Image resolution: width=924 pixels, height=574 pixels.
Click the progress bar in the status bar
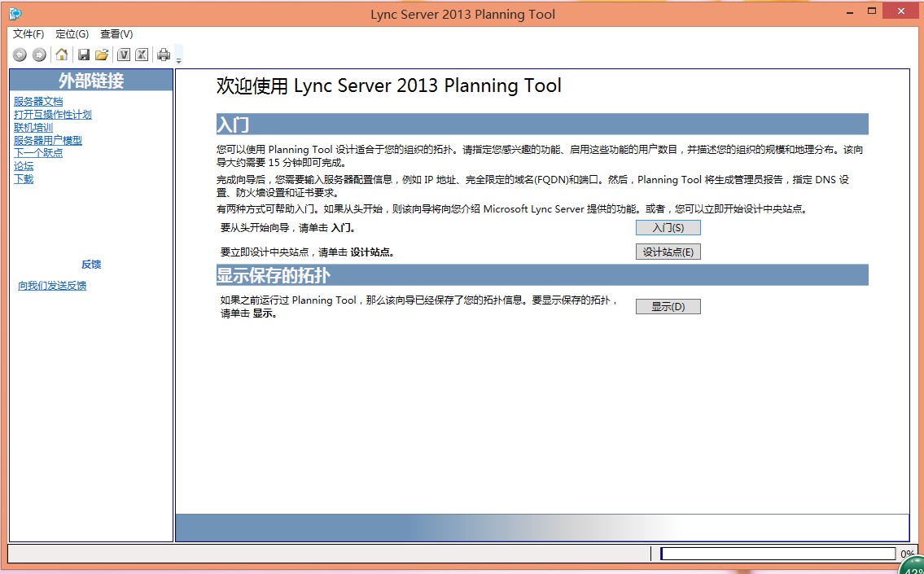(x=777, y=554)
